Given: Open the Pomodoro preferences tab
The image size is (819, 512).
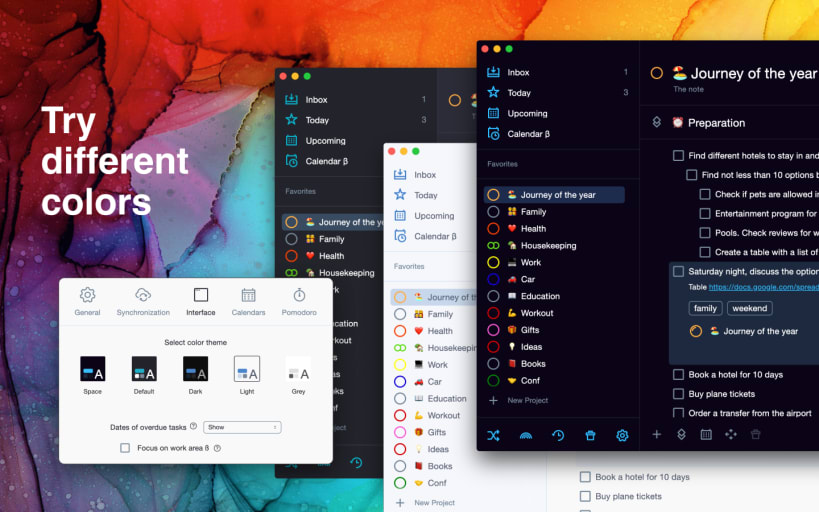Looking at the screenshot, I should pyautogui.click(x=299, y=302).
